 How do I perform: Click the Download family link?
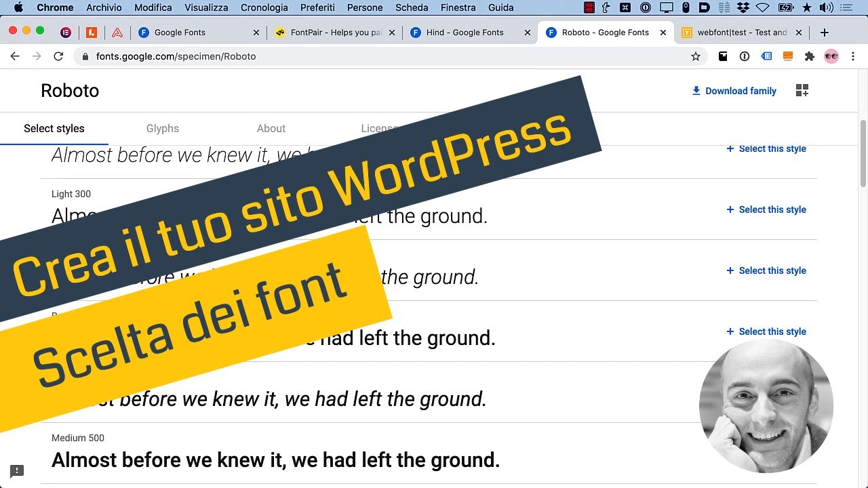click(734, 91)
